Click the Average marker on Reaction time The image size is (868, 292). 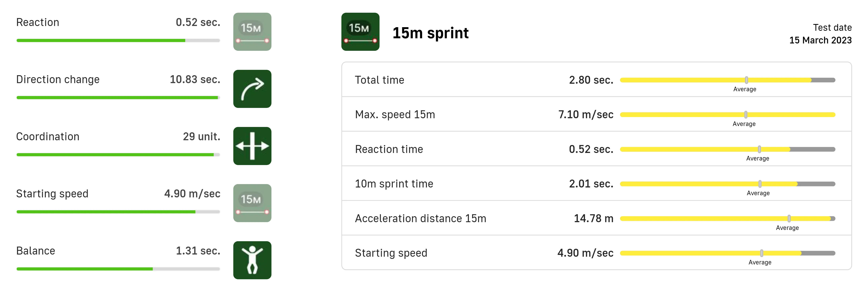click(759, 149)
